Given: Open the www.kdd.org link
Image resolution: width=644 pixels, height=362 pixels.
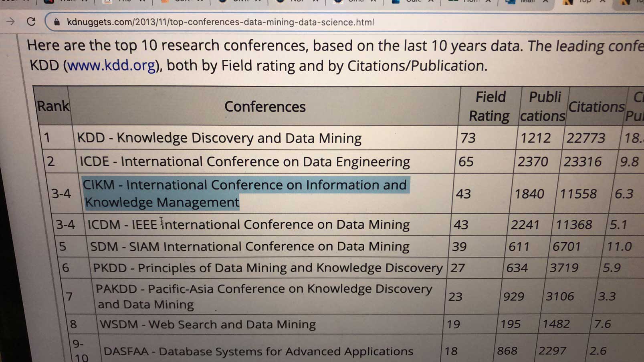Looking at the screenshot, I should [111, 66].
